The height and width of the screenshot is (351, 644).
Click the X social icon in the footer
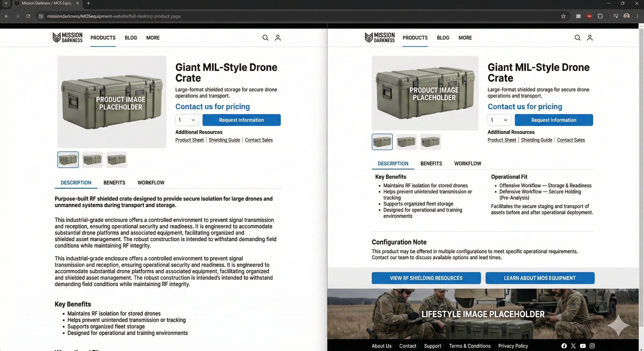(x=573, y=346)
